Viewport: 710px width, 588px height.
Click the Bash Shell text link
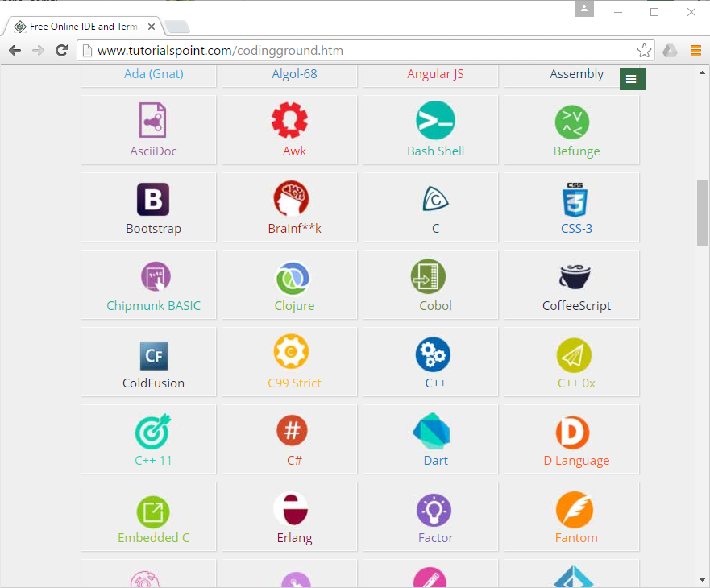click(x=436, y=151)
